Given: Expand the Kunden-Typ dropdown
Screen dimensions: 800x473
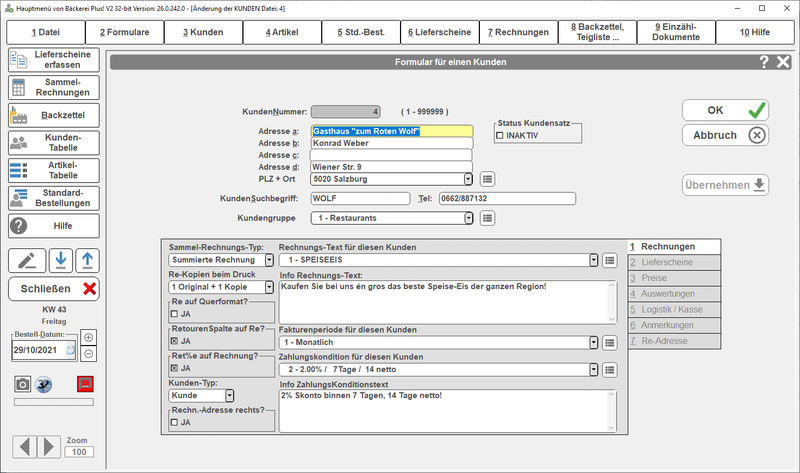Looking at the screenshot, I should [230, 395].
